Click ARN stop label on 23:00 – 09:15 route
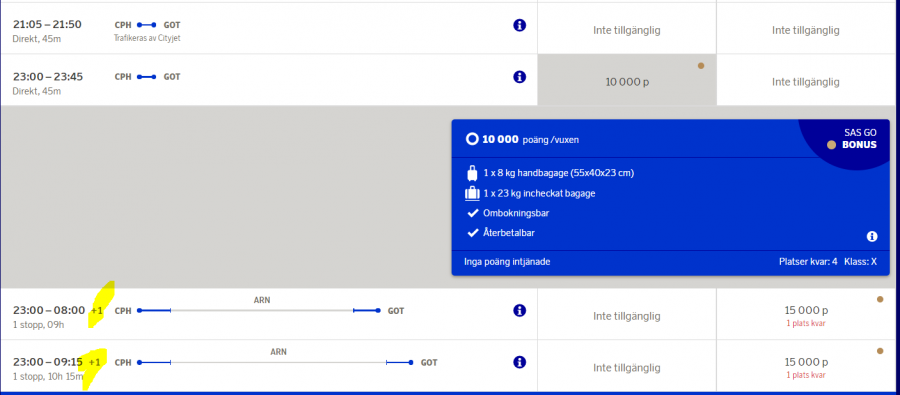The width and height of the screenshot is (900, 395). 278,351
